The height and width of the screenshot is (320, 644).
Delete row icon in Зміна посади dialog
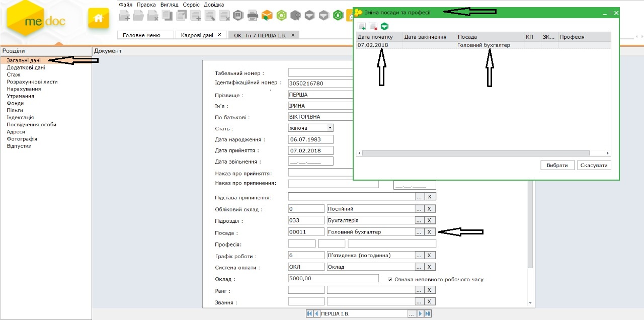click(373, 26)
